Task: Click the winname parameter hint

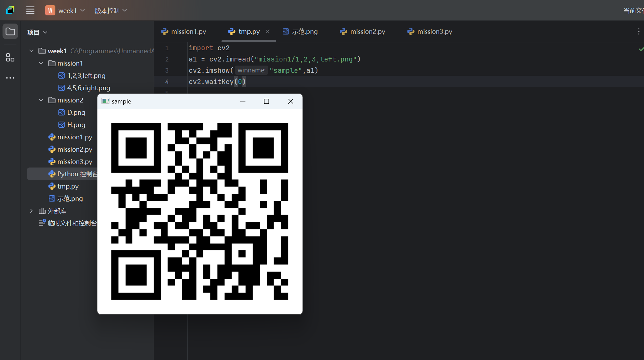Action: coord(251,70)
